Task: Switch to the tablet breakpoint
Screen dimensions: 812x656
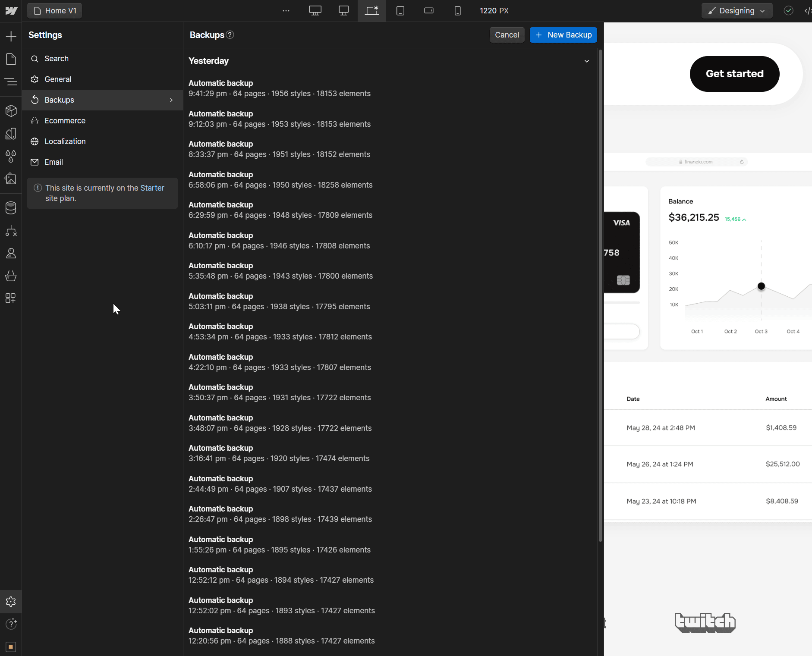Action: 401,10
